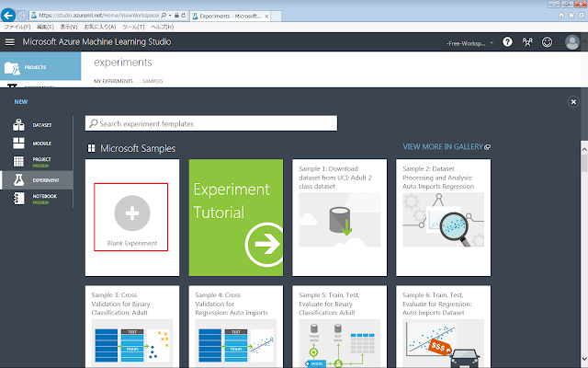Open Sample 3 Cross Validation Binary Classification
The width and height of the screenshot is (588, 368).
[132, 327]
